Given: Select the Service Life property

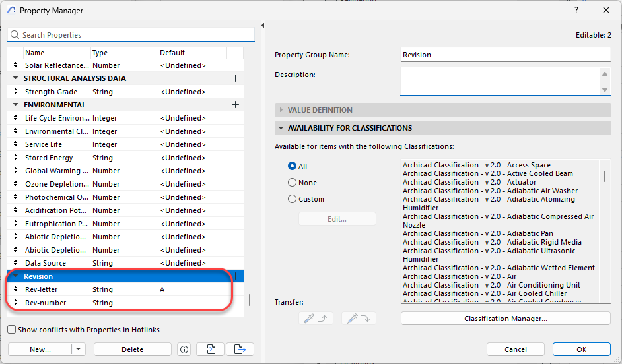Looking at the screenshot, I should [125, 144].
